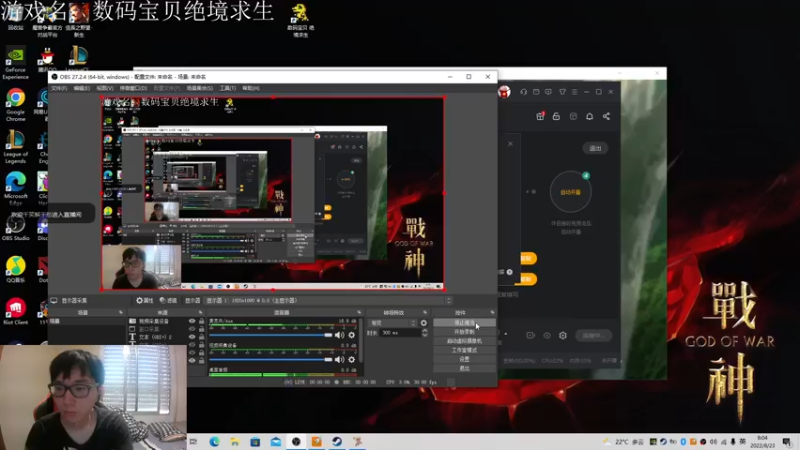The height and width of the screenshot is (450, 800).
Task: Open mixer settings gear for 麦克风/Aux
Action: (x=352, y=335)
